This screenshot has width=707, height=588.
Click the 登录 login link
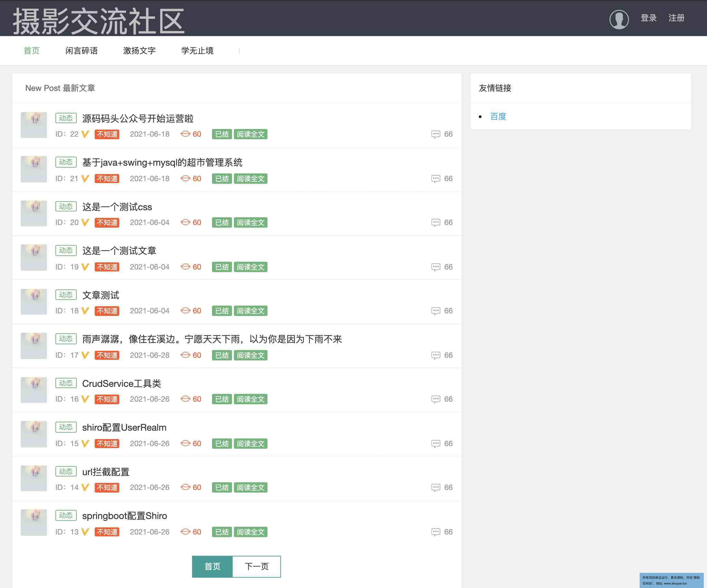(648, 18)
